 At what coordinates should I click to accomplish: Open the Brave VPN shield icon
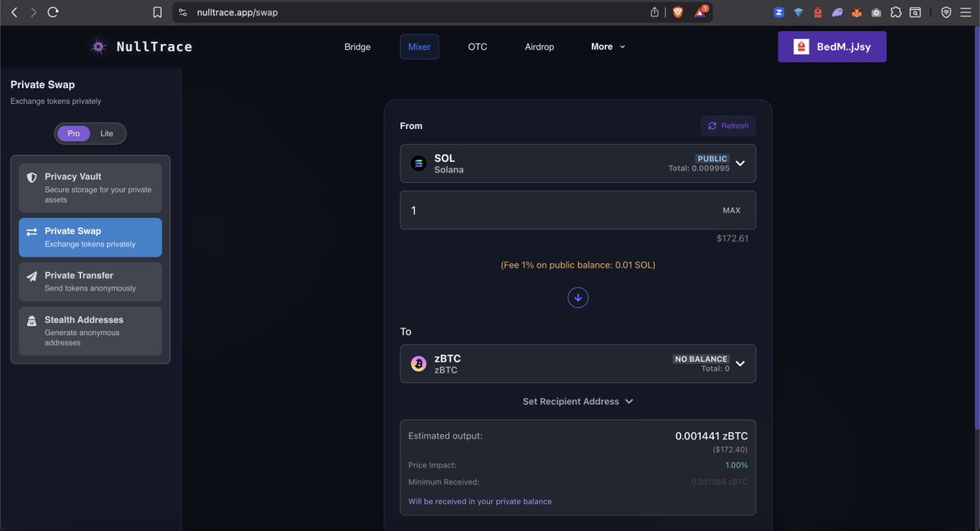[946, 12]
